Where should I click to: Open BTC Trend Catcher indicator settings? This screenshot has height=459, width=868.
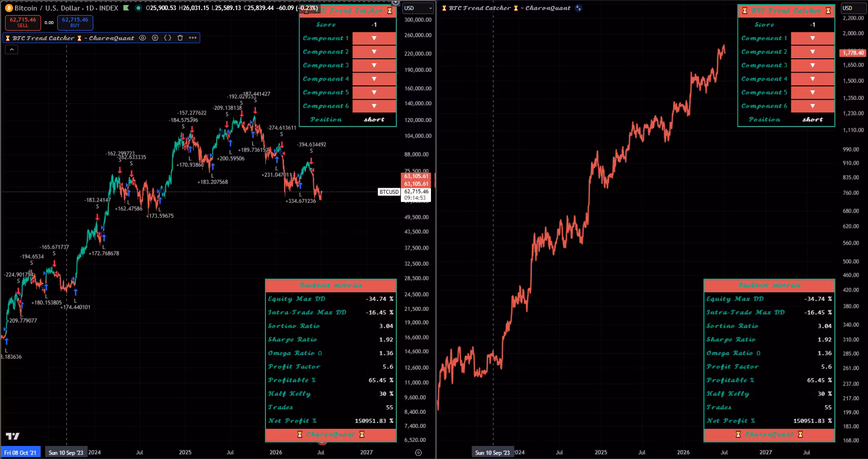155,38
